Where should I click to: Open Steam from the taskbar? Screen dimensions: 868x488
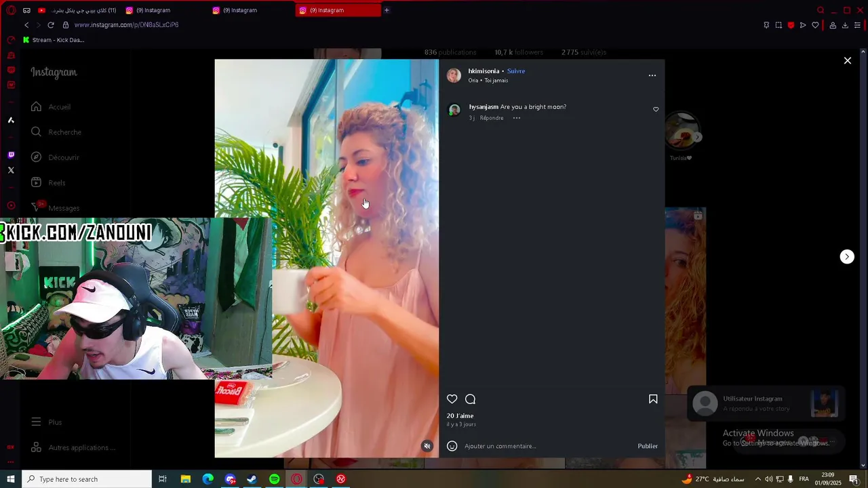(252, 479)
